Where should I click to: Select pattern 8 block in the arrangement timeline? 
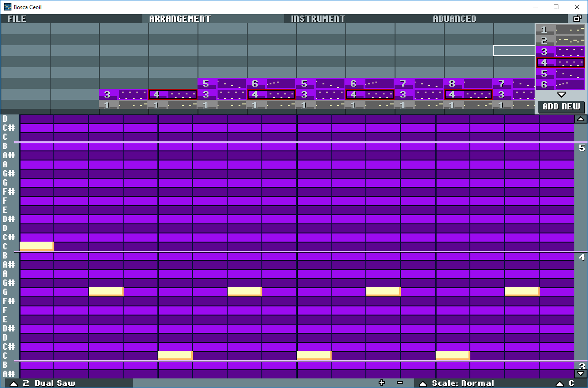tap(468, 84)
